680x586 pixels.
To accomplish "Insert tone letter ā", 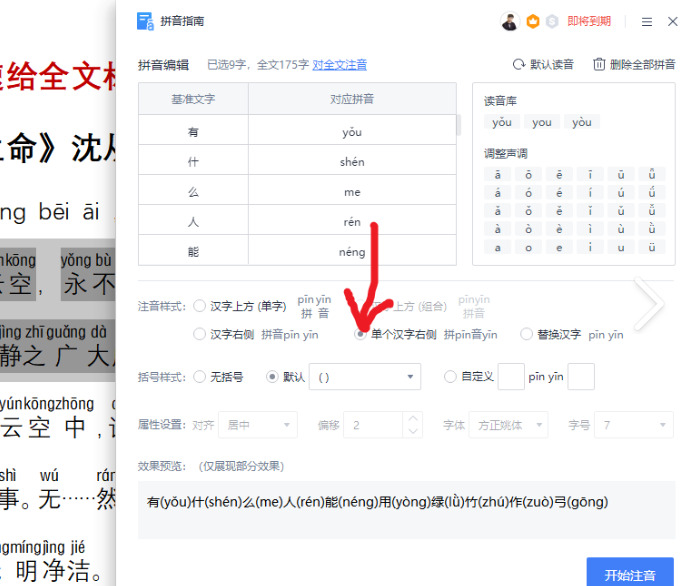I will pos(497,174).
